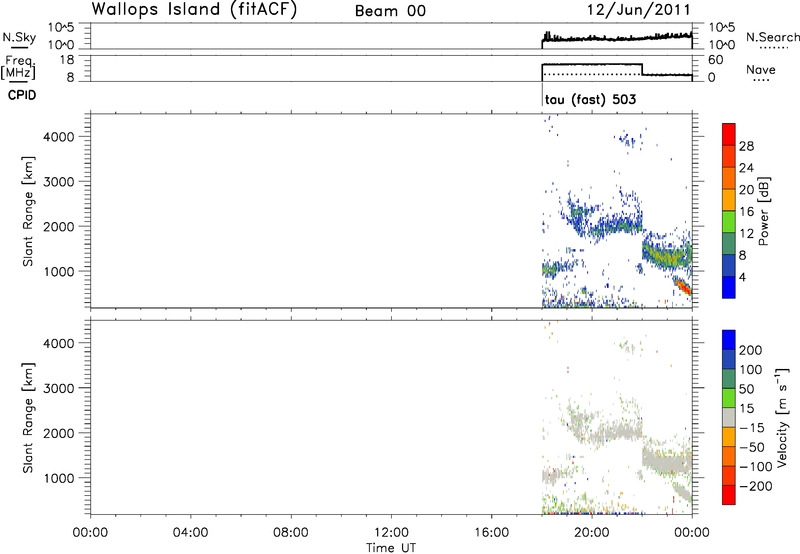Click the date '12/Jun/2011'
This screenshot has width=800, height=554.
638,9
